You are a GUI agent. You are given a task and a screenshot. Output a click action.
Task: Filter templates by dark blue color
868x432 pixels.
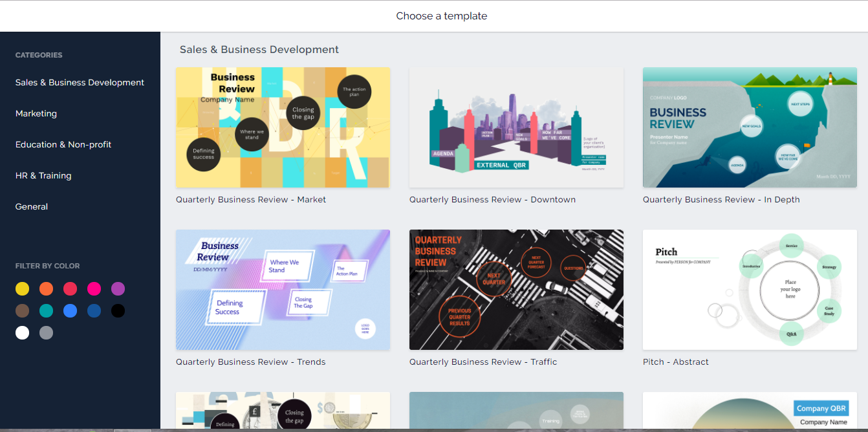point(94,310)
